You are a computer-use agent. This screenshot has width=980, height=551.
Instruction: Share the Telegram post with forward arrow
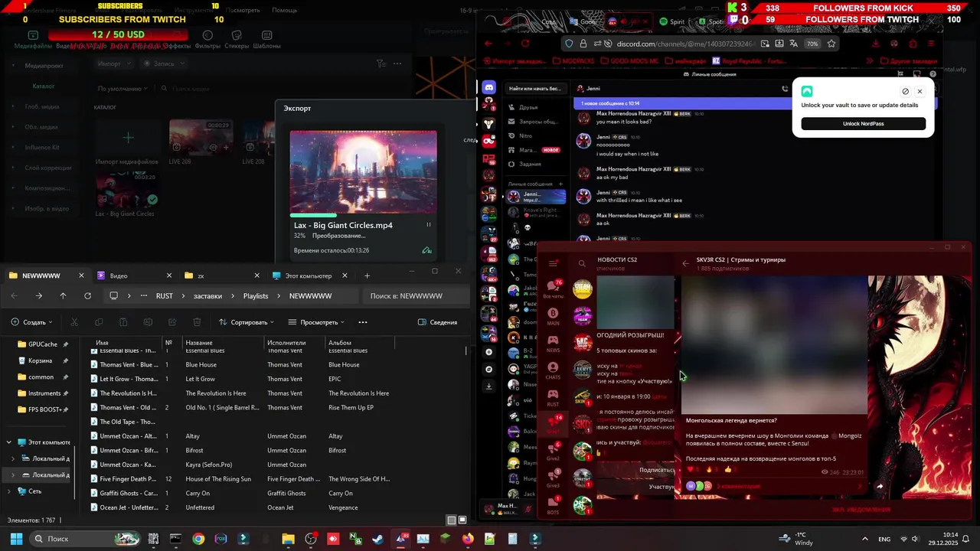(x=879, y=486)
